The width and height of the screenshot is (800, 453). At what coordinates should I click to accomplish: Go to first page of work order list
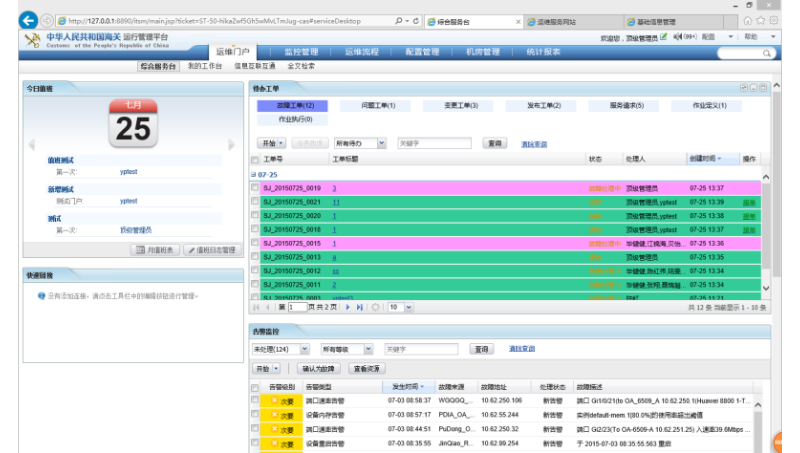pos(256,307)
